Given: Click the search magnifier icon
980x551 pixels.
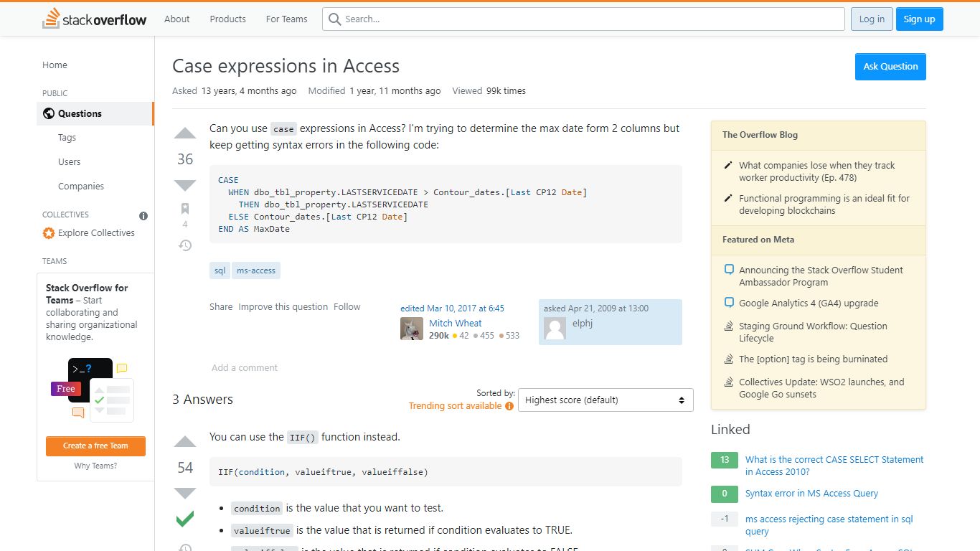Looking at the screenshot, I should tap(334, 19).
